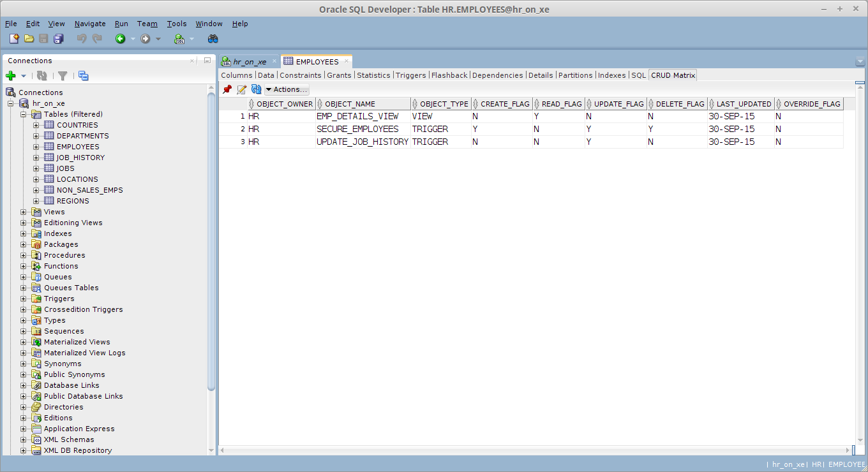Expand the XML Schemas node
Viewport: 868px width, 472px height.
(x=24, y=439)
